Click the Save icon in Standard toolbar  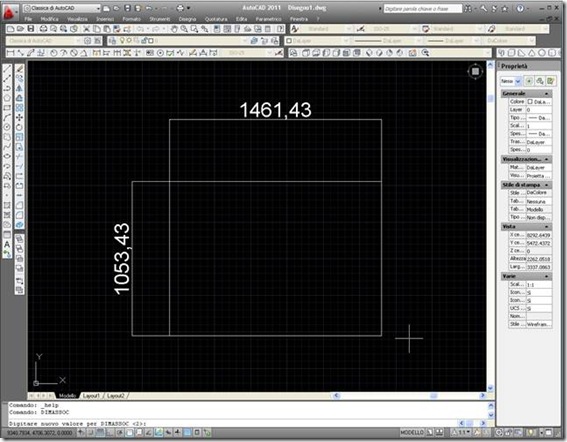[31, 29]
